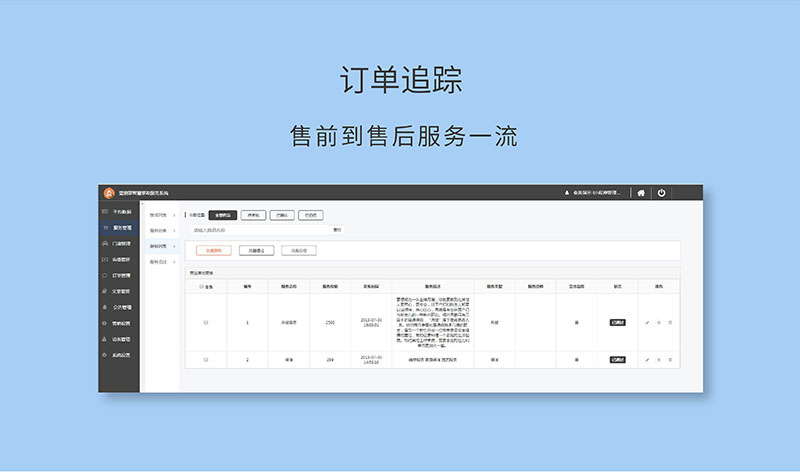Image resolution: width=800 pixels, height=473 pixels.
Task: Click the search button beside the input
Action: pos(337,230)
